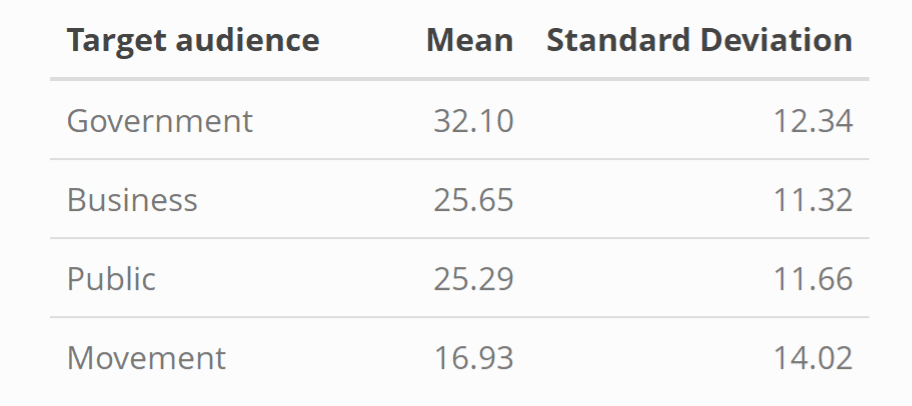Select the Government row label
This screenshot has width=912, height=406.
160,121
